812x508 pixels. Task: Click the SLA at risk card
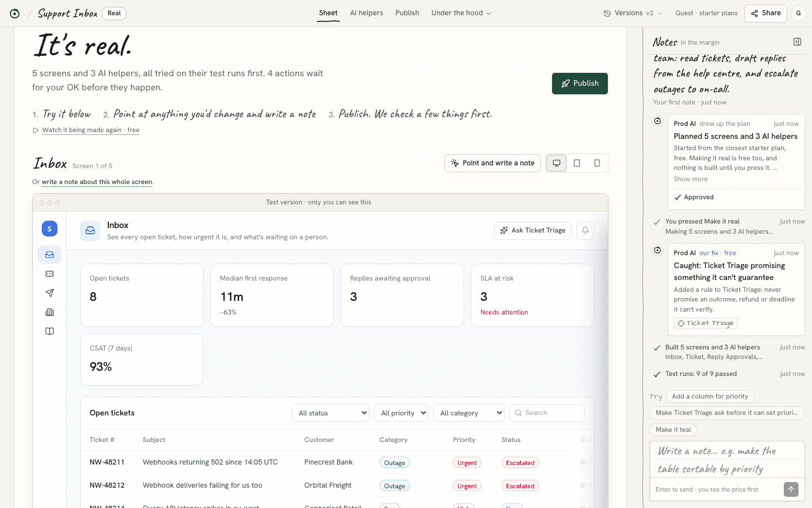[532, 295]
